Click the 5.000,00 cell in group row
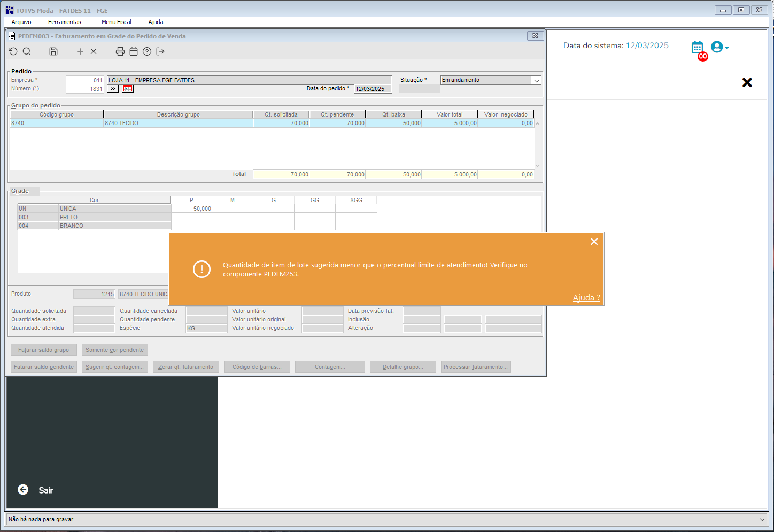 [450, 123]
